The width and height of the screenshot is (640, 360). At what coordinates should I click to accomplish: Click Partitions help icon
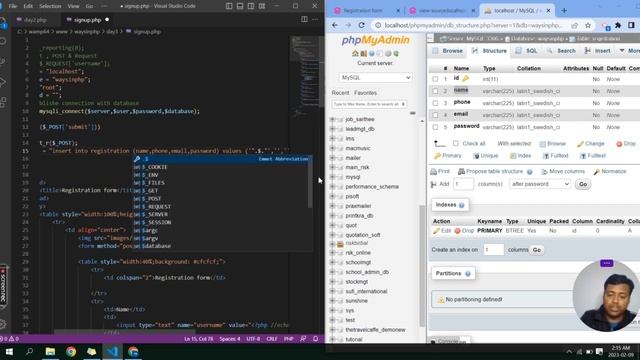click(468, 273)
